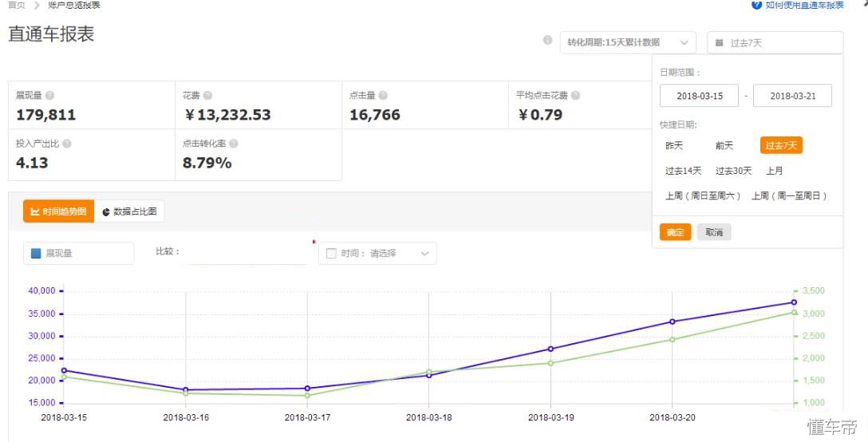Click the empty 比较 metric field
Image resolution: width=868 pixels, height=442 pixels.
click(x=247, y=253)
